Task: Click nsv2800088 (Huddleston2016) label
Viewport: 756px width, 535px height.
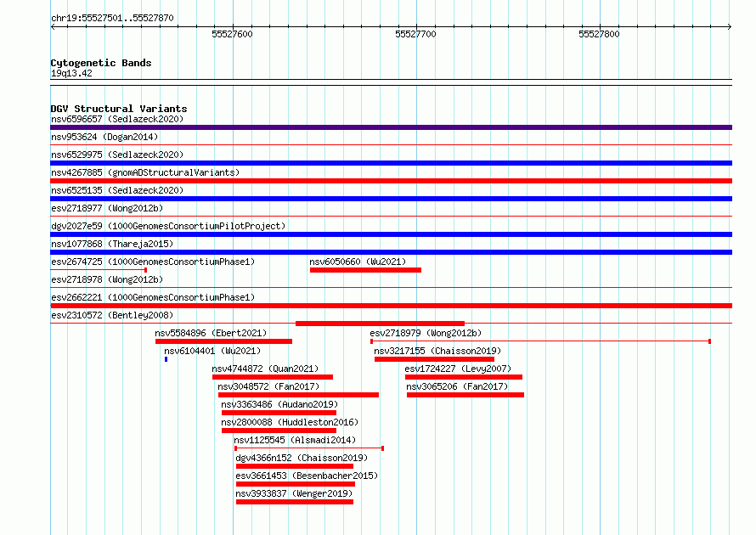Action: [x=290, y=422]
